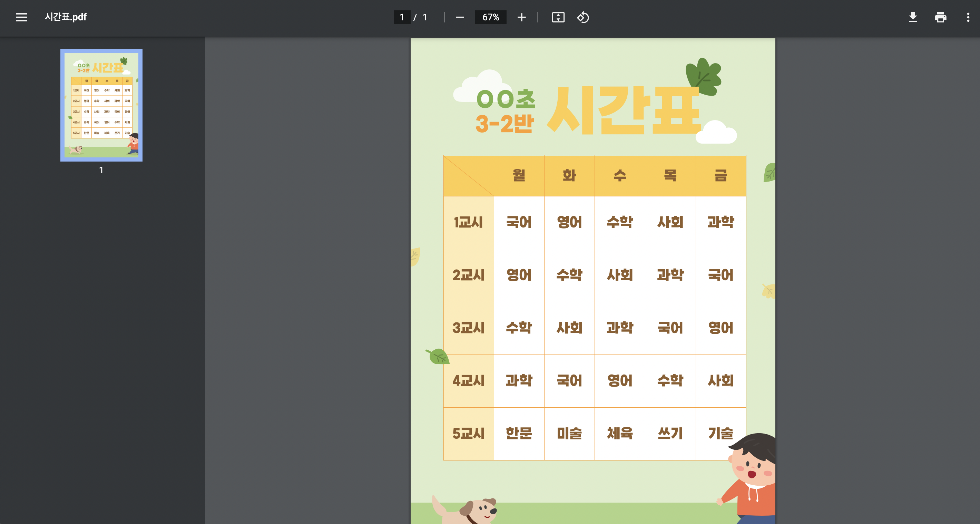Click the page number input field

coord(402,17)
